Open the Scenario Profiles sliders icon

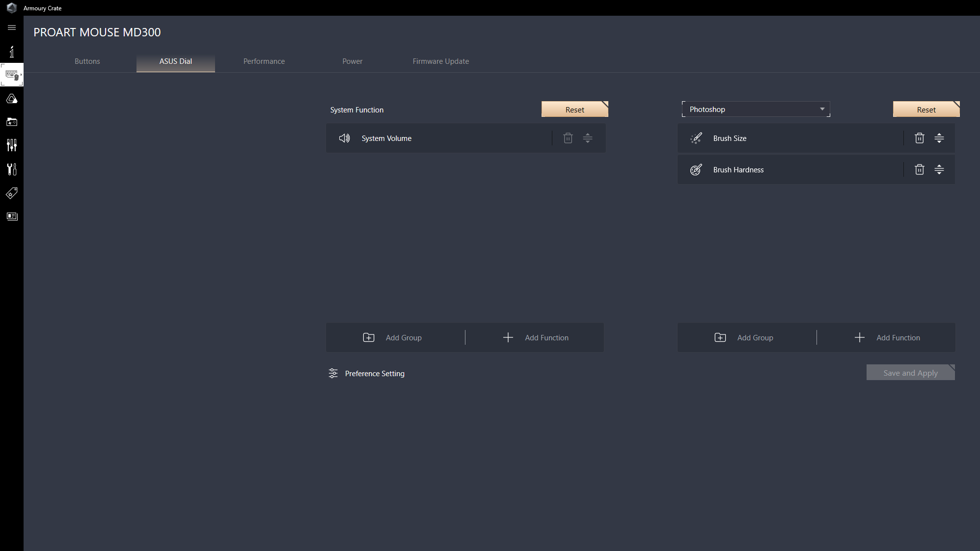(12, 145)
